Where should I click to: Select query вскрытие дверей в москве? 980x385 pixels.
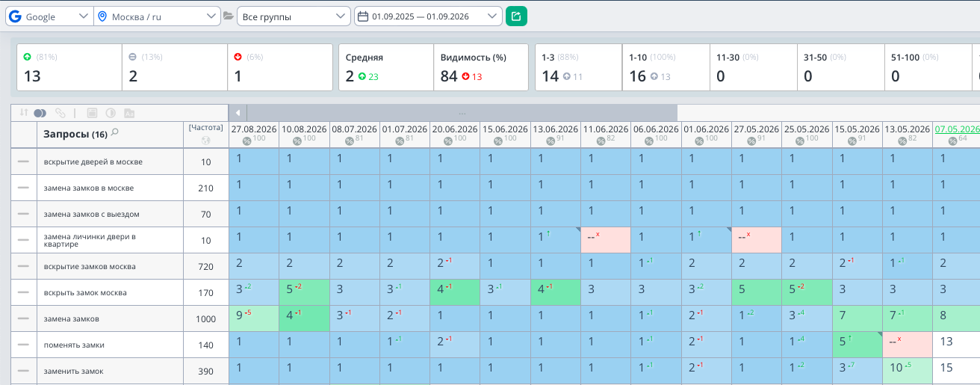coord(93,161)
